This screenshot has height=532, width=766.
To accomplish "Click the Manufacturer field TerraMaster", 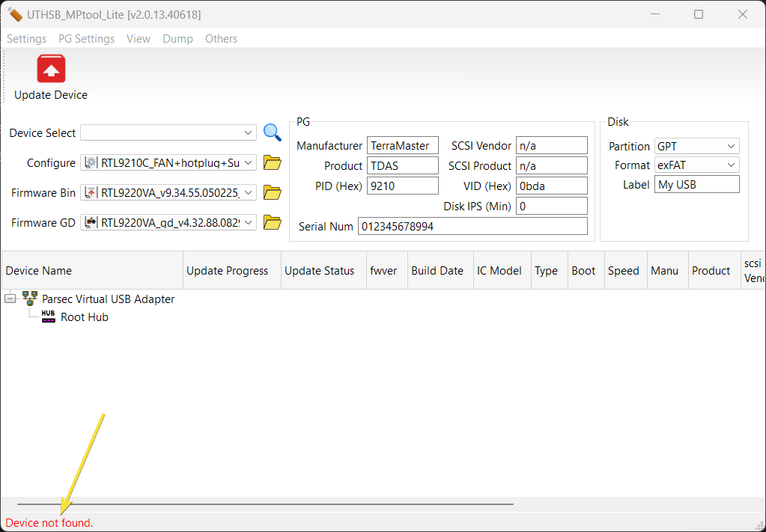I will click(x=403, y=145).
